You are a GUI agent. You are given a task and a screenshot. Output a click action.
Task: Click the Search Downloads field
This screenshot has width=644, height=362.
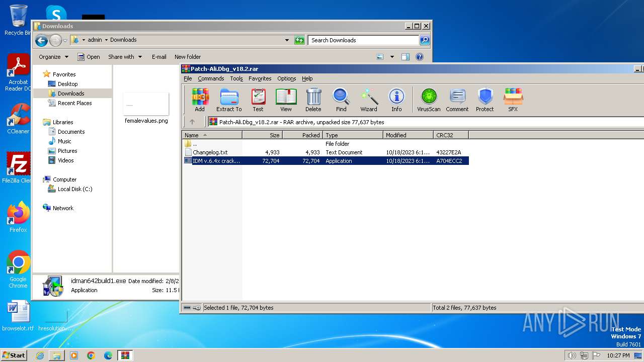pyautogui.click(x=364, y=40)
